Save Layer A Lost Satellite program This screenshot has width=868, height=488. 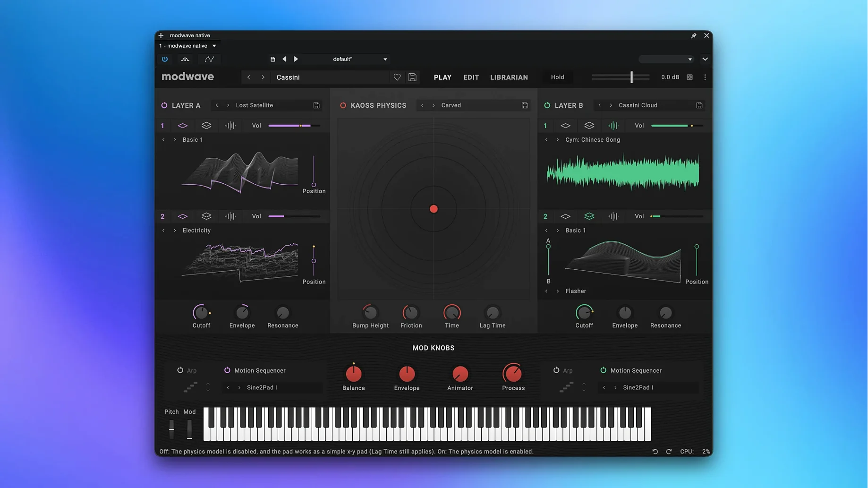click(316, 105)
